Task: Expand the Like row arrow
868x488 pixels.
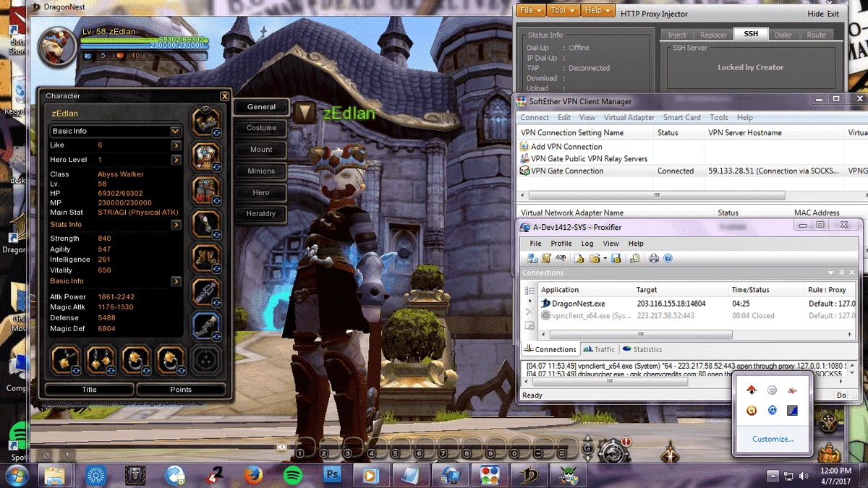Action: point(176,145)
